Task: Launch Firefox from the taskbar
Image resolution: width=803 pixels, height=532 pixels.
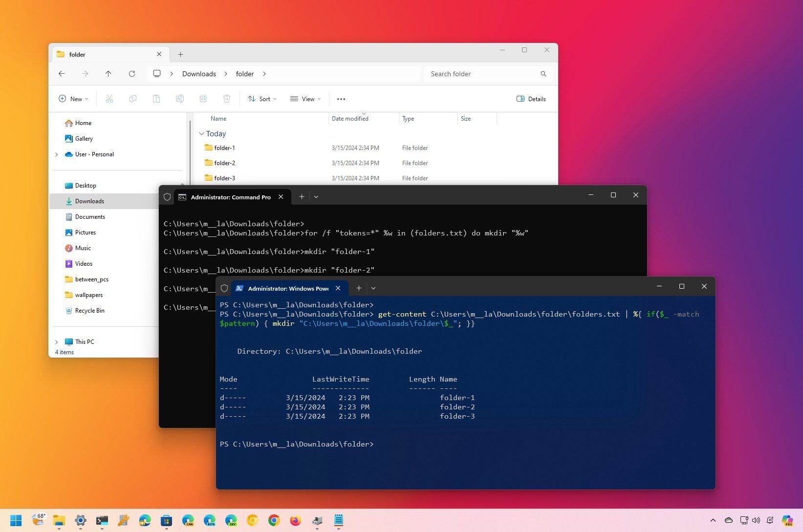Action: (295, 521)
